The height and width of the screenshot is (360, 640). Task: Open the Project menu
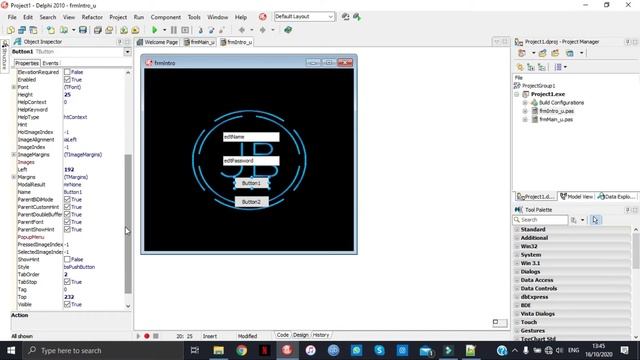pyautogui.click(x=118, y=17)
